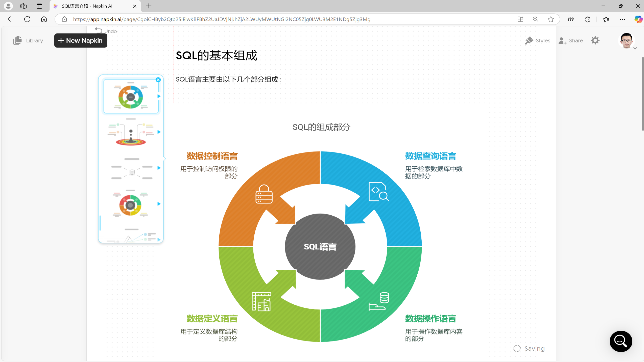Expand the profile avatar dropdown
The width and height of the screenshot is (644, 362).
coord(635,48)
